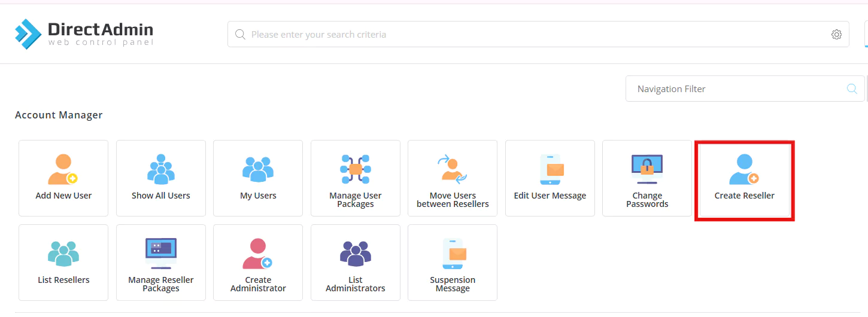Click the Navigation Filter magnifier icon
868x317 pixels.
coord(851,89)
